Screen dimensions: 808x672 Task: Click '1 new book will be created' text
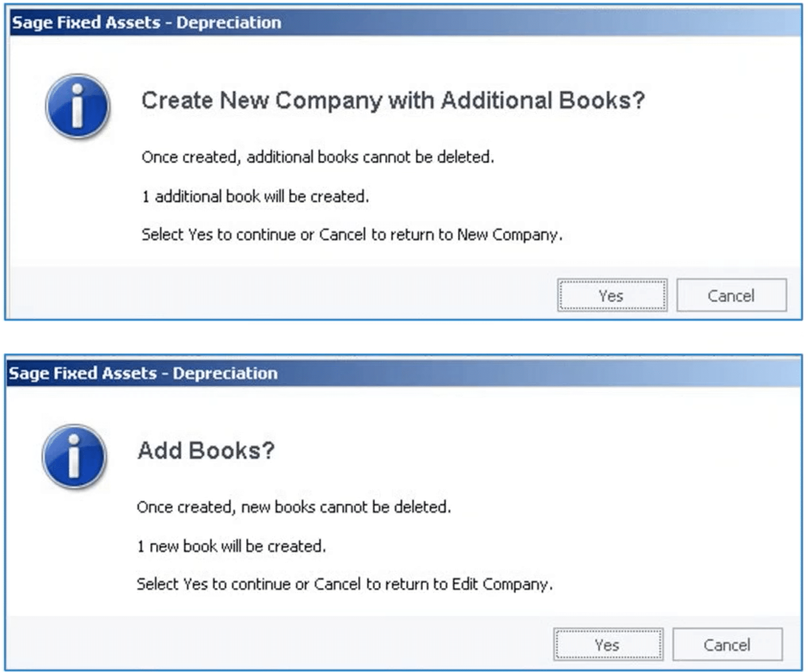[231, 546]
